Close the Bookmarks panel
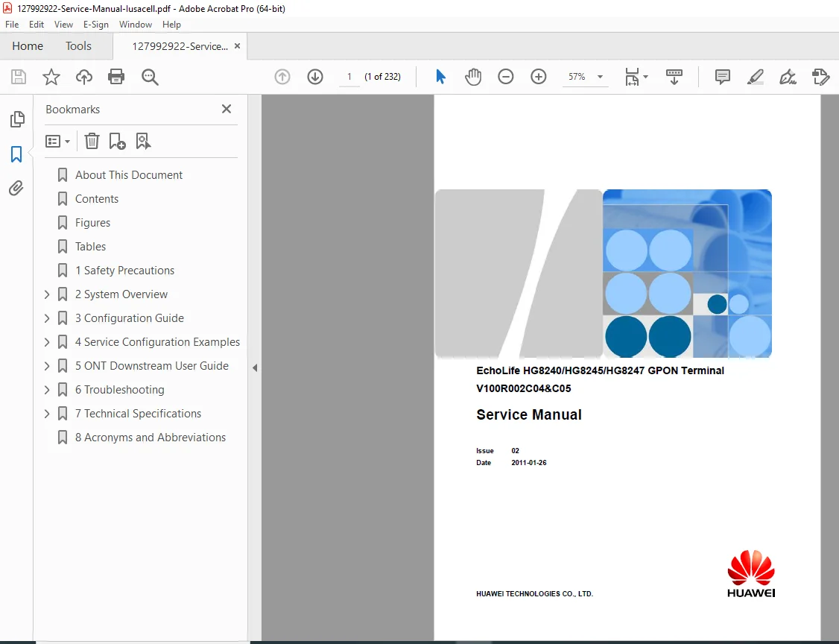839x644 pixels. click(227, 109)
